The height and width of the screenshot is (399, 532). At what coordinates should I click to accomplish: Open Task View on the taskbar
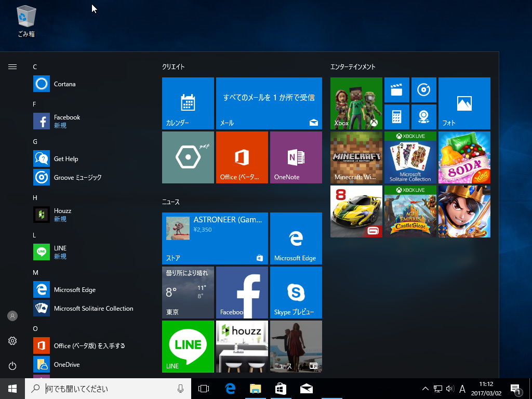pyautogui.click(x=204, y=389)
